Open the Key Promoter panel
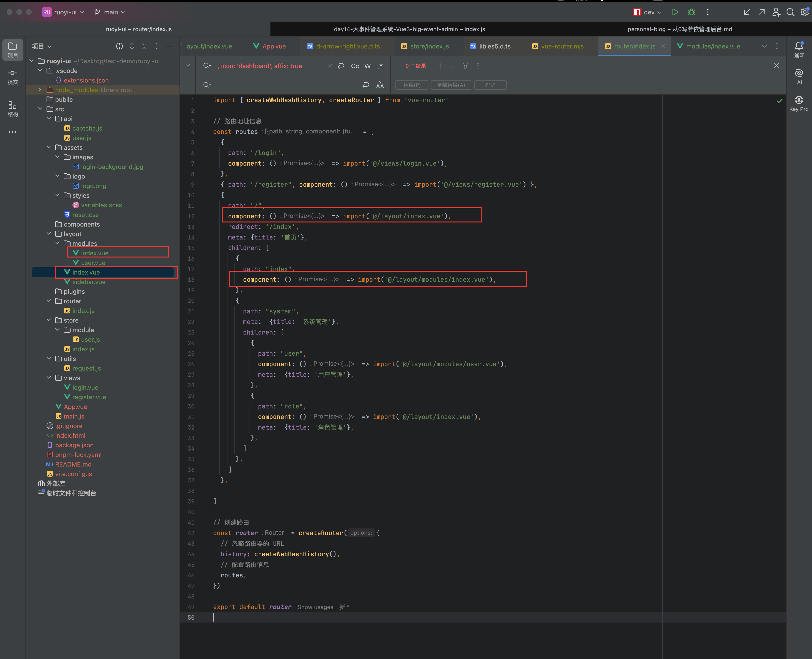812x659 pixels. point(799,103)
